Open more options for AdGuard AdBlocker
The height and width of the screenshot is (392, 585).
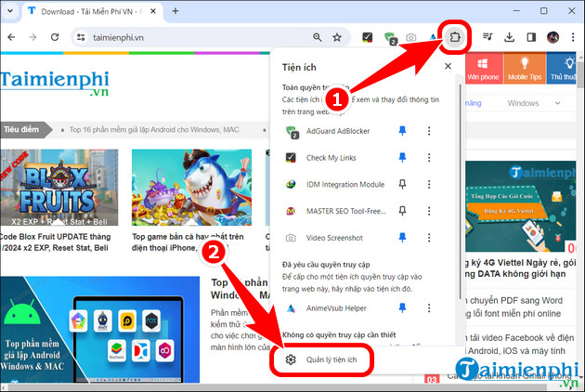click(429, 131)
